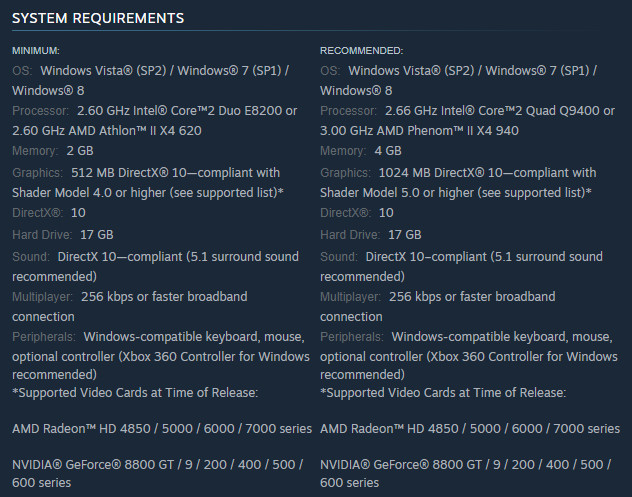Click the Processor label in the Minimum column
Screen dimensions: 632x497
tap(40, 110)
